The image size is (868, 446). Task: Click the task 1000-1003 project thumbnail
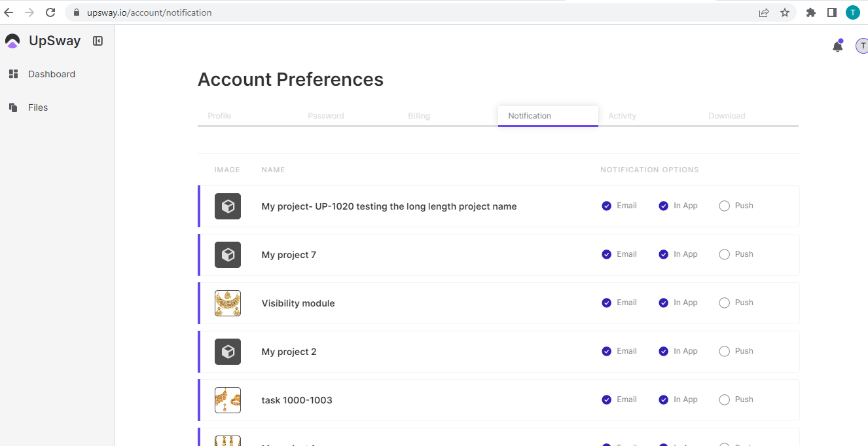tap(228, 400)
